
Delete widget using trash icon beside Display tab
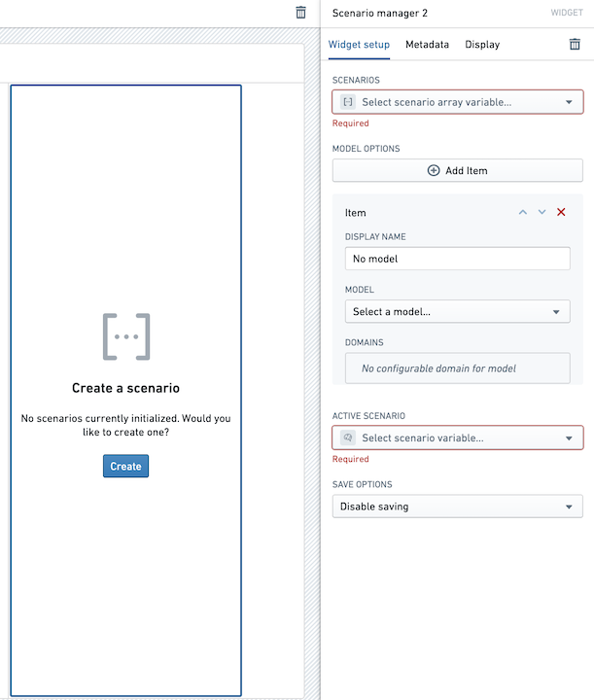click(575, 44)
